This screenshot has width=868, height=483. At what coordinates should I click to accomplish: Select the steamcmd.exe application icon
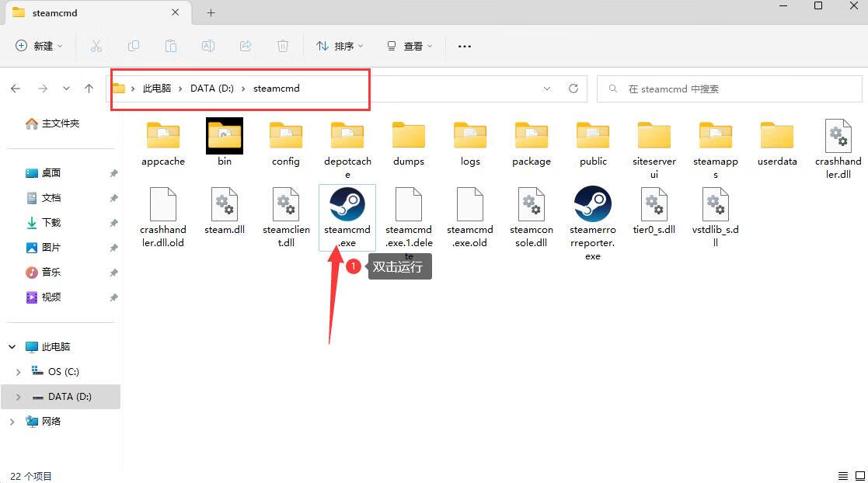coord(347,205)
